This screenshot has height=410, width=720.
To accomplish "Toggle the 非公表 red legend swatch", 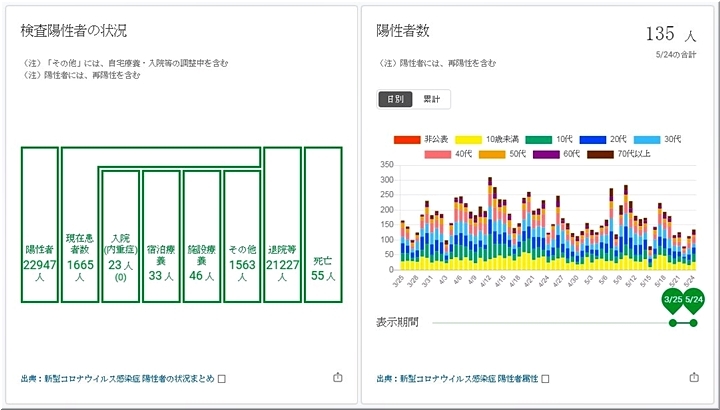I will 407,140.
